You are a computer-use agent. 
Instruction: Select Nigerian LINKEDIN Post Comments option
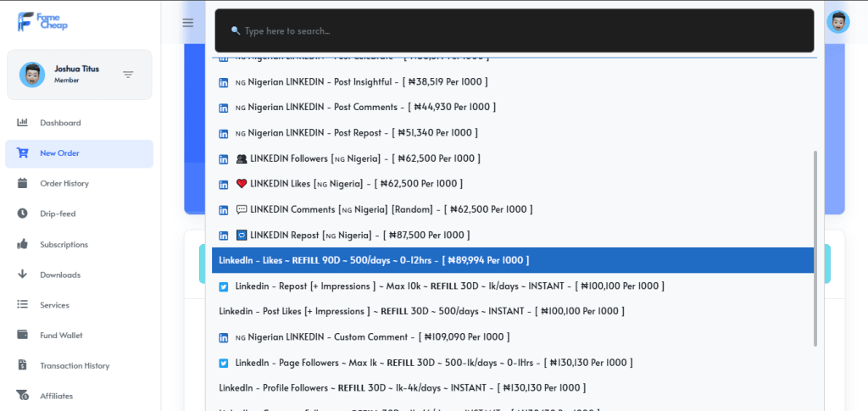513,108
